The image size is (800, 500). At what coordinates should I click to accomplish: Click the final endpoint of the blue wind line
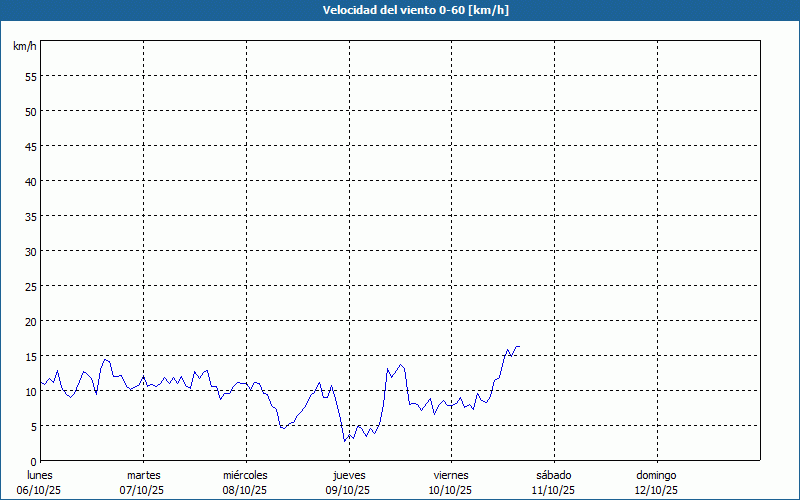click(x=519, y=346)
